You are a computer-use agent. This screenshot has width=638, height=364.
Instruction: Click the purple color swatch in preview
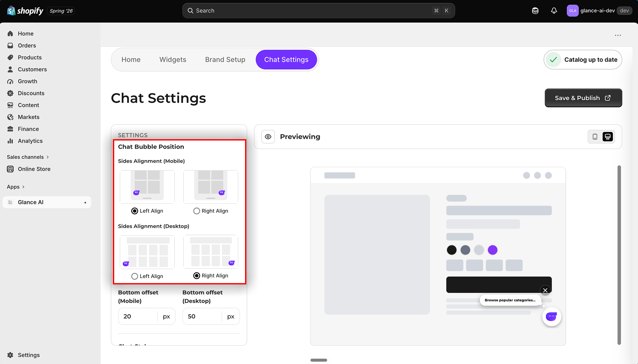pos(493,250)
